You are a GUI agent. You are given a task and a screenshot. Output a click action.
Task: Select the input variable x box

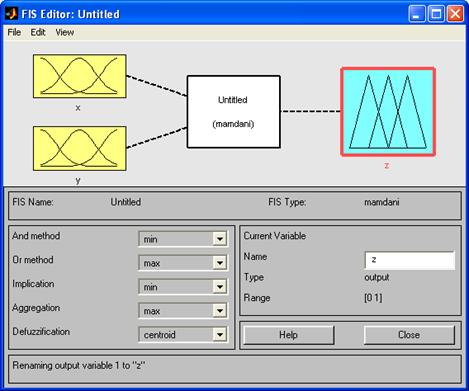80,76
